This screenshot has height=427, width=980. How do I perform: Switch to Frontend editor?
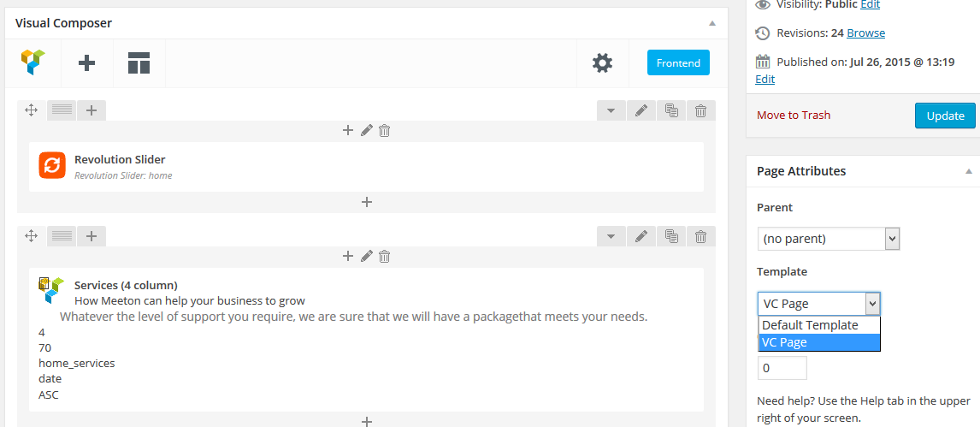pyautogui.click(x=678, y=62)
